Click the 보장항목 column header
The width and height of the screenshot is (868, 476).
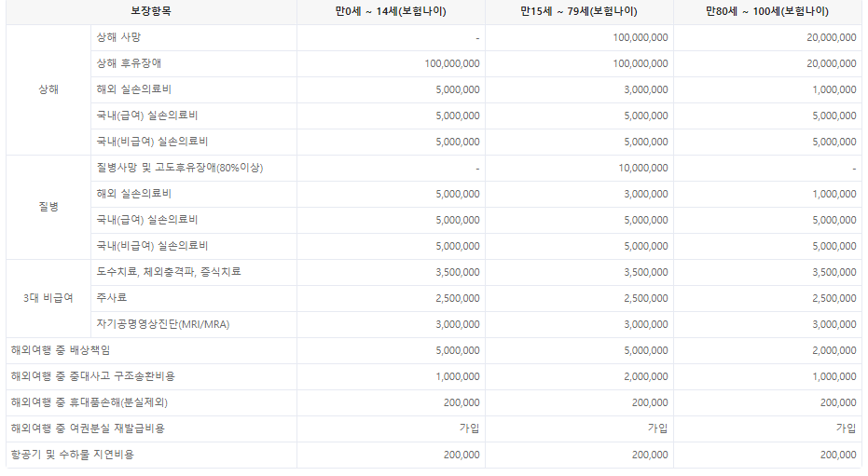pos(151,12)
